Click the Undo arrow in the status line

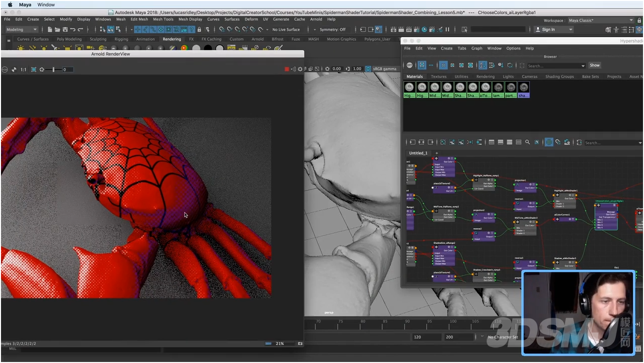click(x=73, y=30)
